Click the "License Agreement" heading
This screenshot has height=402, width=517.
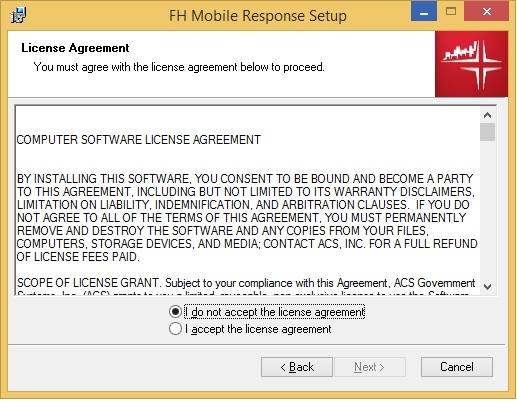pos(75,48)
